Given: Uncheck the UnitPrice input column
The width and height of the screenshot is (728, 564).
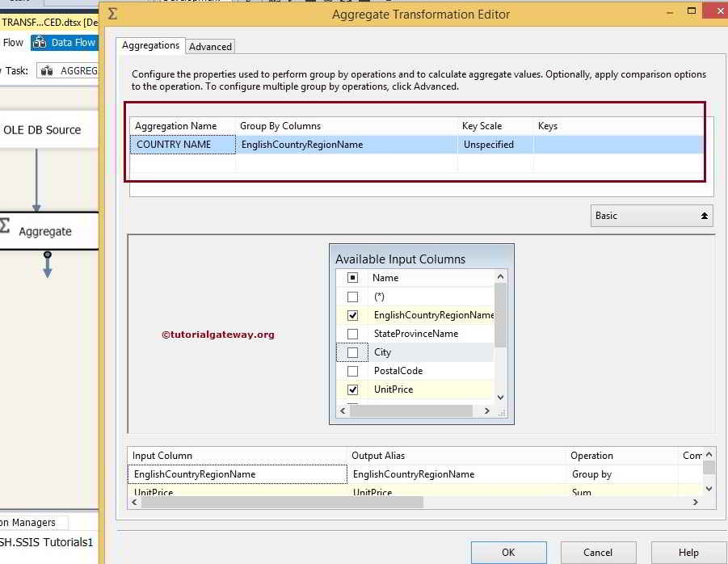Looking at the screenshot, I should (352, 389).
